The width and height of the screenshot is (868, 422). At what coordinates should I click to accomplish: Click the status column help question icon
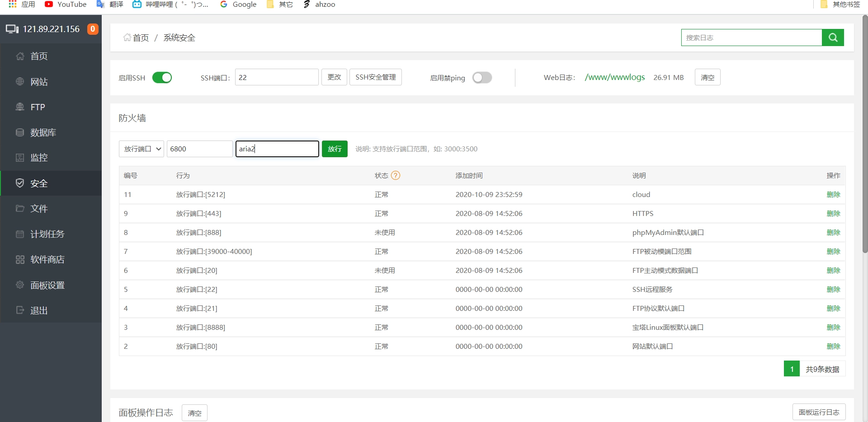coord(396,175)
